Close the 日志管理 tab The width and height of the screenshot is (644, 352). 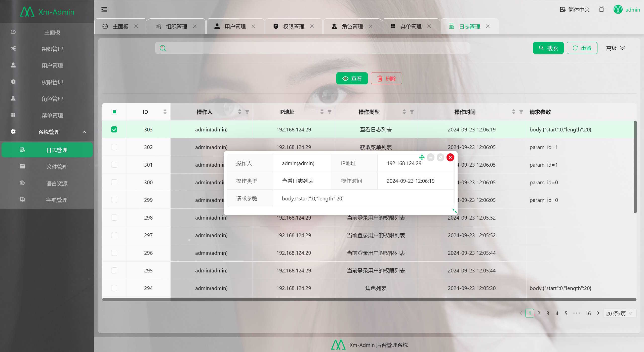488,26
